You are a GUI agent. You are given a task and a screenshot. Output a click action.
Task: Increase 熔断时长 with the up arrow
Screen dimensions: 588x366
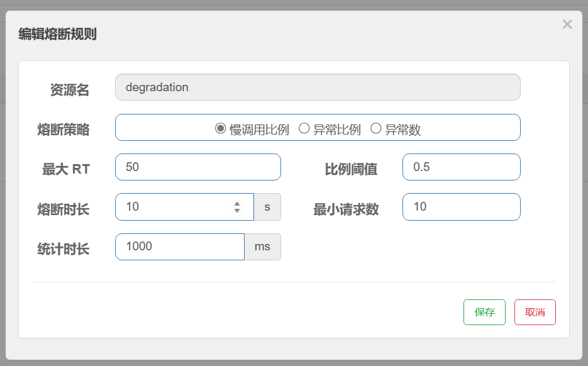[237, 203]
